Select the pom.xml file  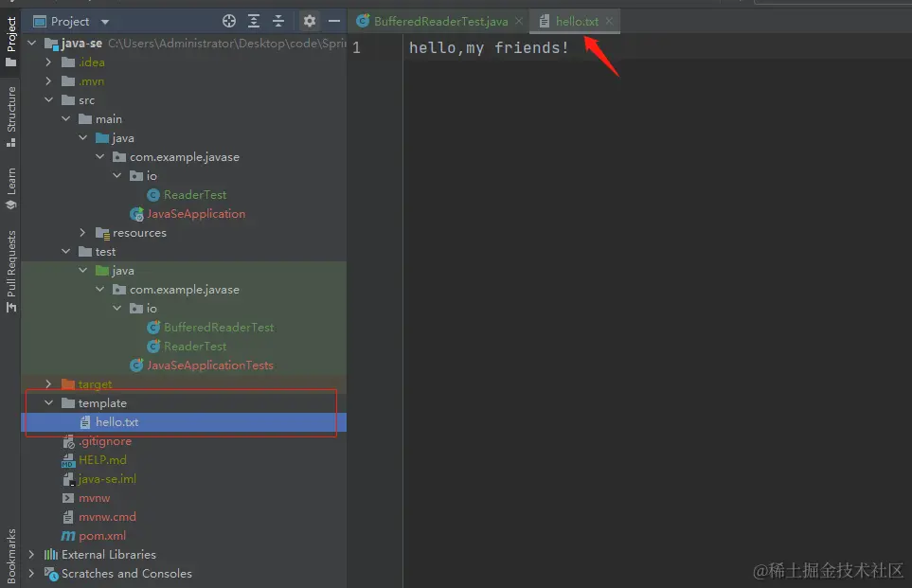(101, 536)
